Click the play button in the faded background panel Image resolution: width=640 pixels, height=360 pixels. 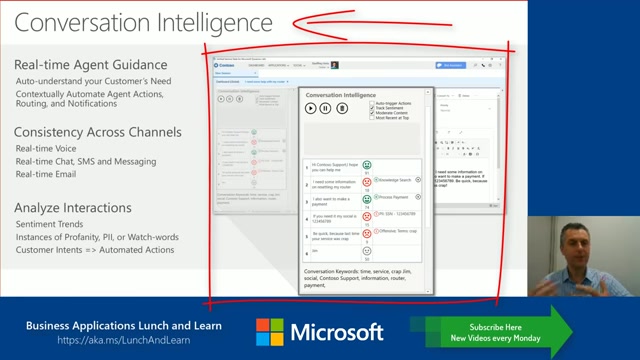pos(221,99)
